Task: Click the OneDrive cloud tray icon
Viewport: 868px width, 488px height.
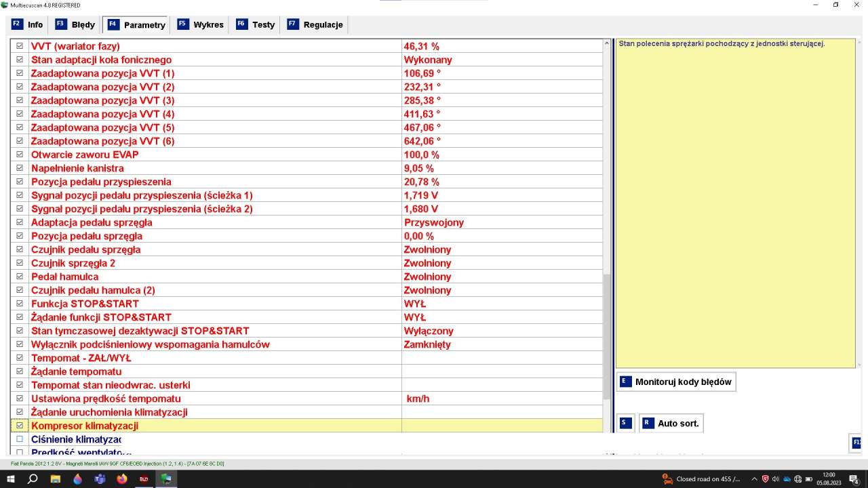Action: click(787, 479)
